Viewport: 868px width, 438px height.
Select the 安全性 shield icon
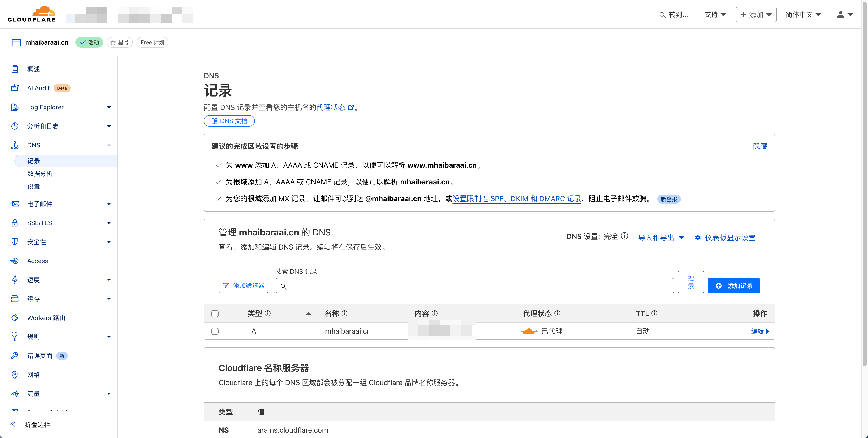[x=15, y=242]
